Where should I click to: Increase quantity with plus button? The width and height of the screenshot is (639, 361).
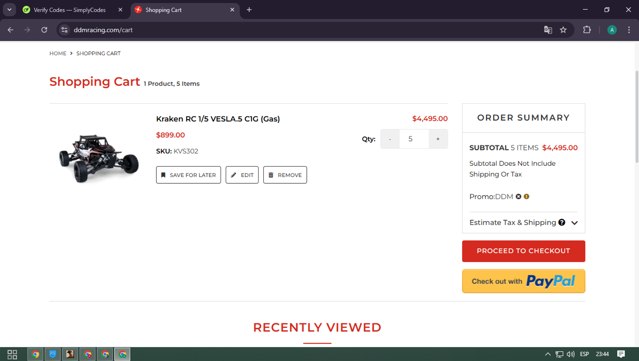tap(438, 139)
